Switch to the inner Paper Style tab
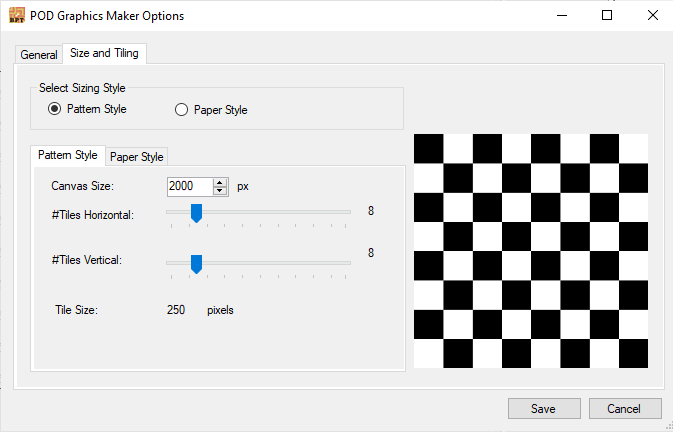 pos(136,157)
